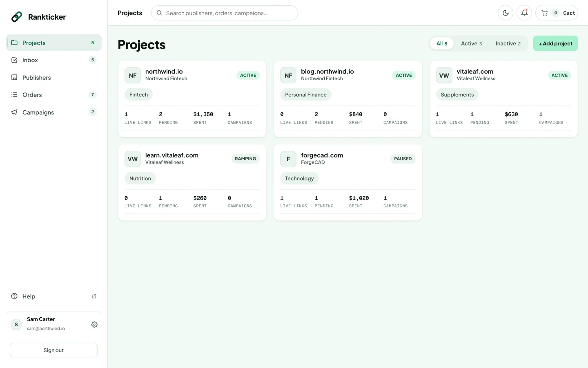Open the northwind.io project title
The image size is (588, 368).
(x=164, y=71)
